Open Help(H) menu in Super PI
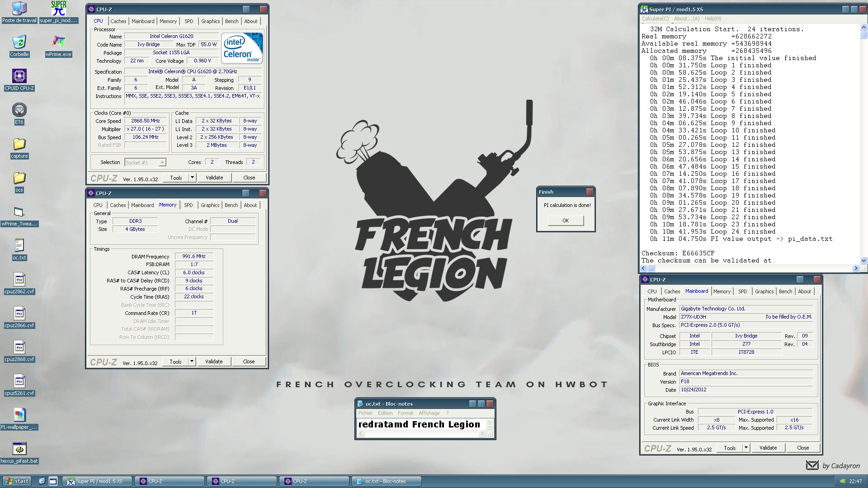This screenshot has width=868, height=488. tap(713, 19)
